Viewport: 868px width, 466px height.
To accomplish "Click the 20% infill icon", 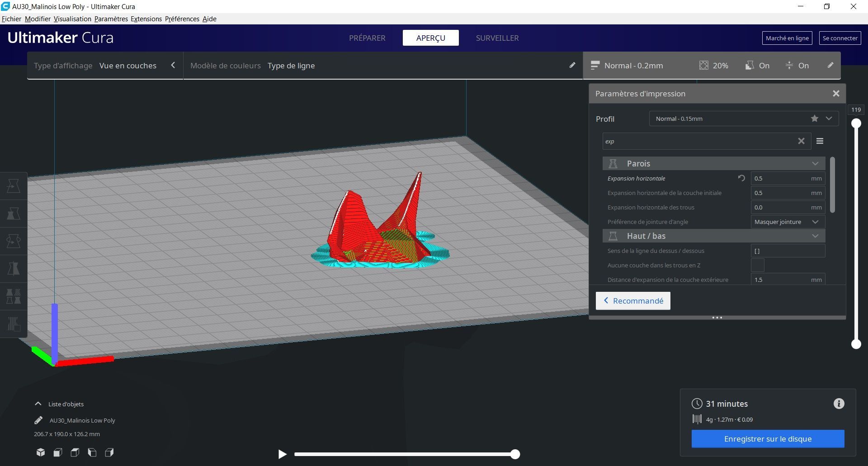I will tap(704, 65).
